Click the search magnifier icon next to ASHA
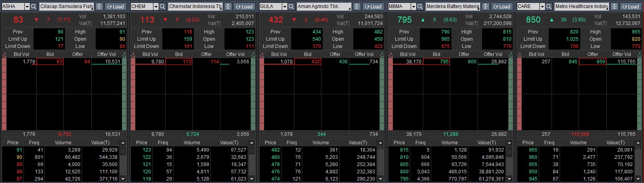Image resolution: width=644 pixels, height=183 pixels. [x=34, y=6]
